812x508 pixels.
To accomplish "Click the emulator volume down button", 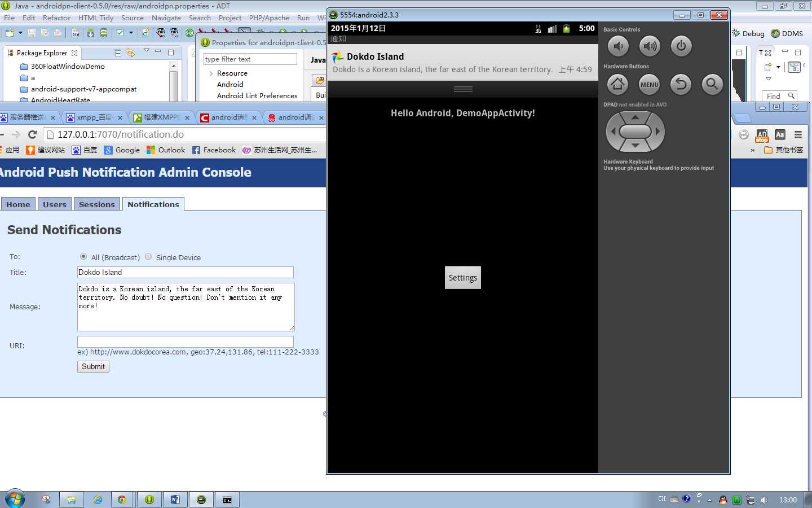I will pyautogui.click(x=618, y=46).
